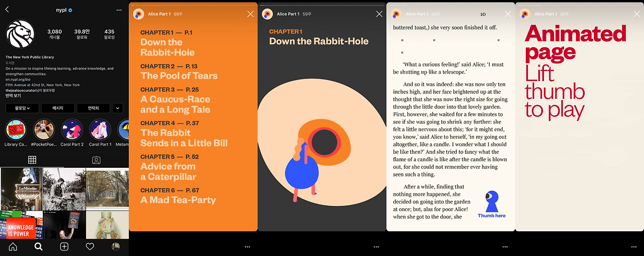This screenshot has height=256, width=644.
Task: Tap the Chapter 5 Advice from a Caterpillar entry
Action: 170,167
